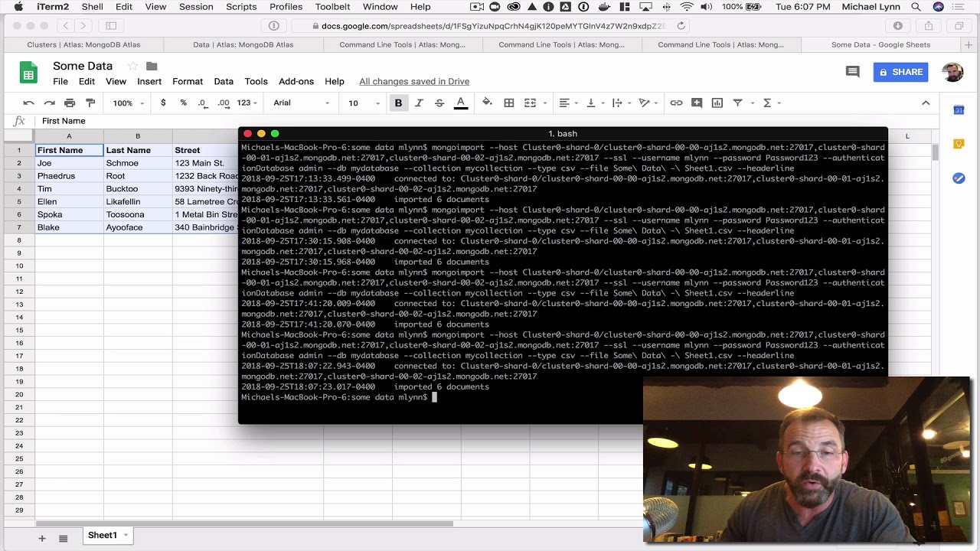Image resolution: width=980 pixels, height=551 pixels.
Task: Open the Sheets Format menu
Action: 188,81
